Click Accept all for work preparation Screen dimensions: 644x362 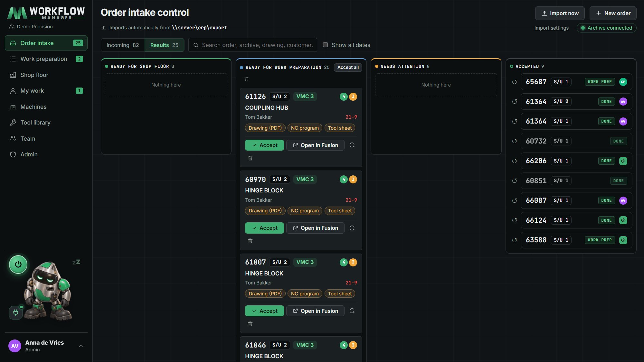348,67
